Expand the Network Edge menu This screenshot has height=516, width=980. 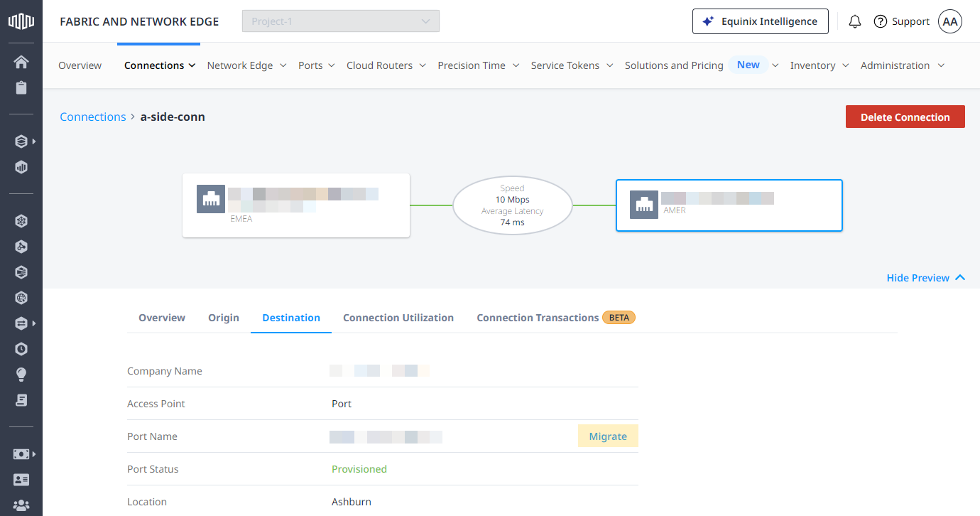point(246,65)
